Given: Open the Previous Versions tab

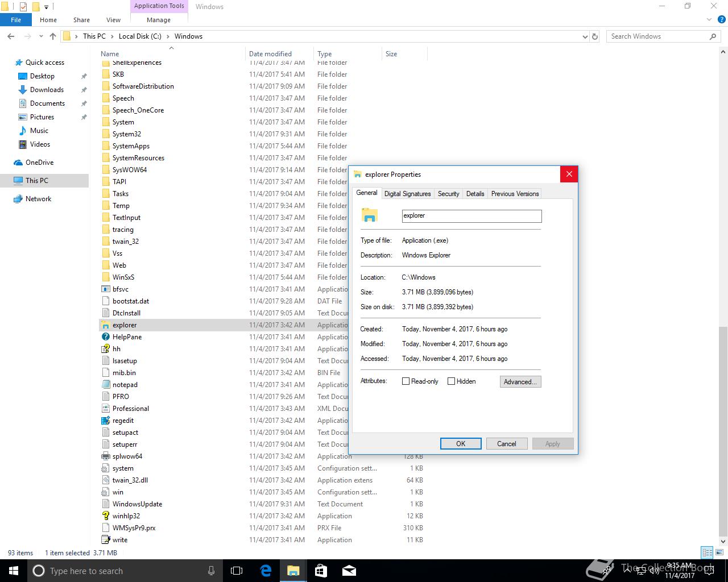Looking at the screenshot, I should (x=515, y=194).
